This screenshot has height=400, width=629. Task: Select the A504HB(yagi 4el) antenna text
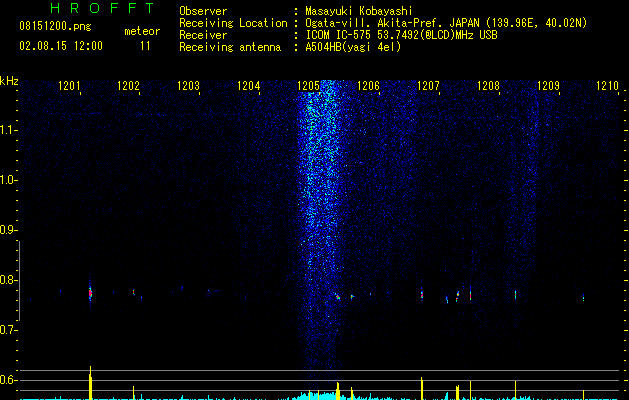coord(353,47)
